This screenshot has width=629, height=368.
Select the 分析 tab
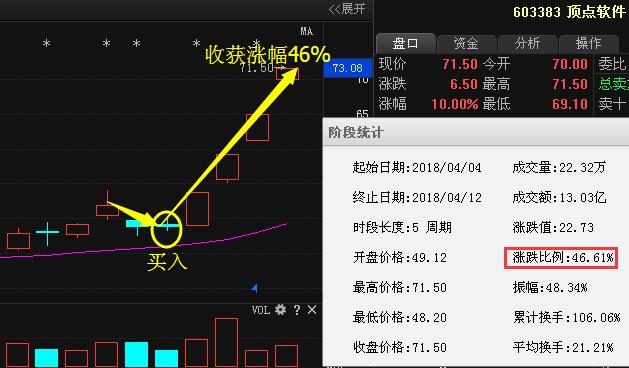(528, 43)
